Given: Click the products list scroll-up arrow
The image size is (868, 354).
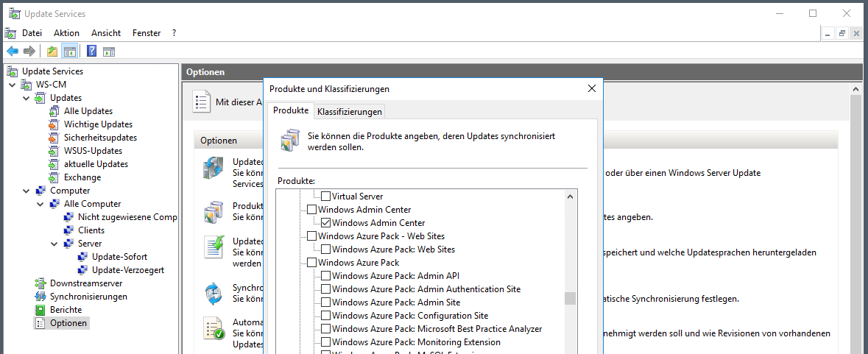Looking at the screenshot, I should (570, 196).
